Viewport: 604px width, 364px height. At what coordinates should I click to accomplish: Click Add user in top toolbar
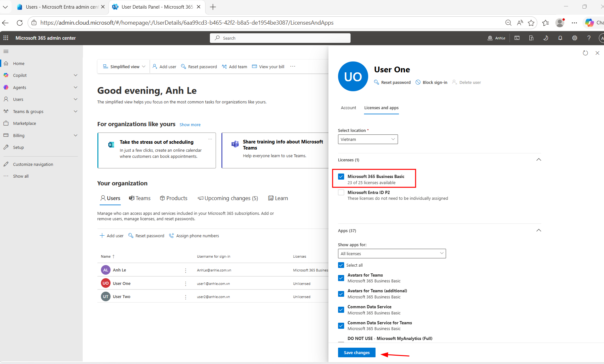164,67
